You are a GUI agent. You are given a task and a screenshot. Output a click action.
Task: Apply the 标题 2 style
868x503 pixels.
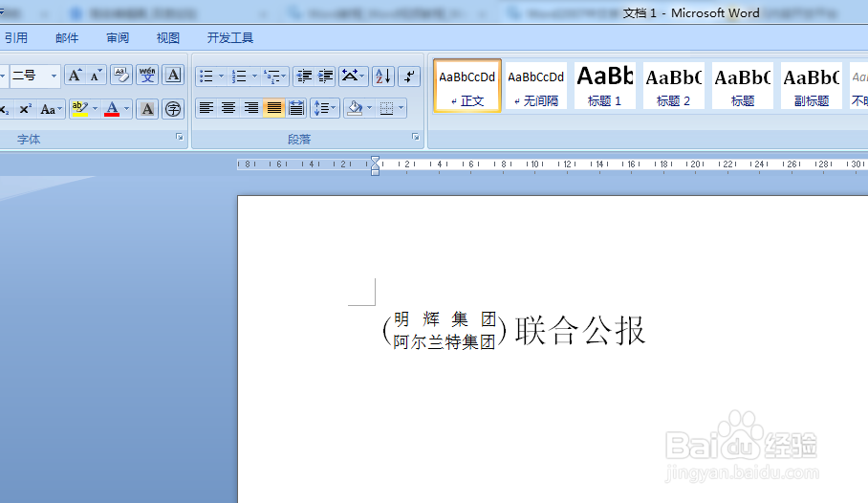pyautogui.click(x=673, y=86)
